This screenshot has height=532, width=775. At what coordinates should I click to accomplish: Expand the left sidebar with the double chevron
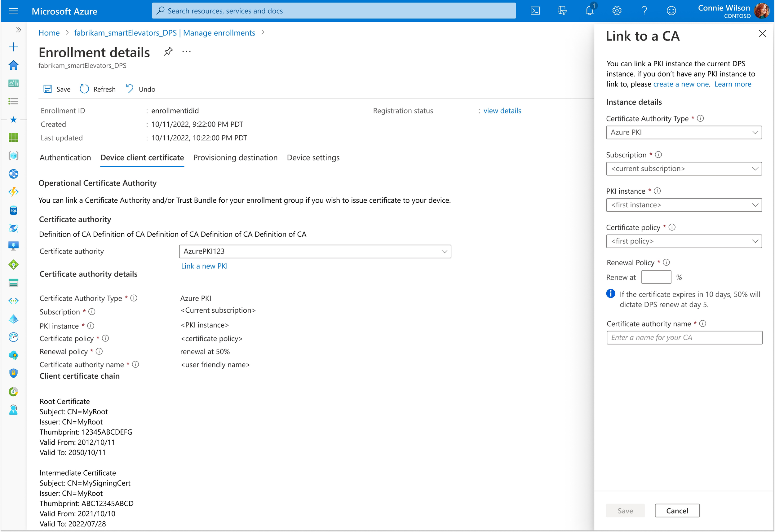click(18, 30)
